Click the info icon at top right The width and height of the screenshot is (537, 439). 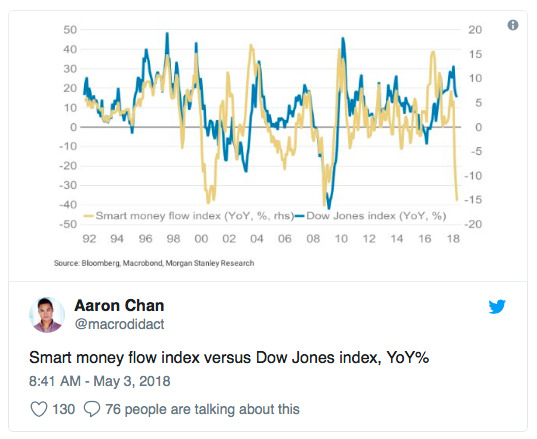tap(513, 25)
